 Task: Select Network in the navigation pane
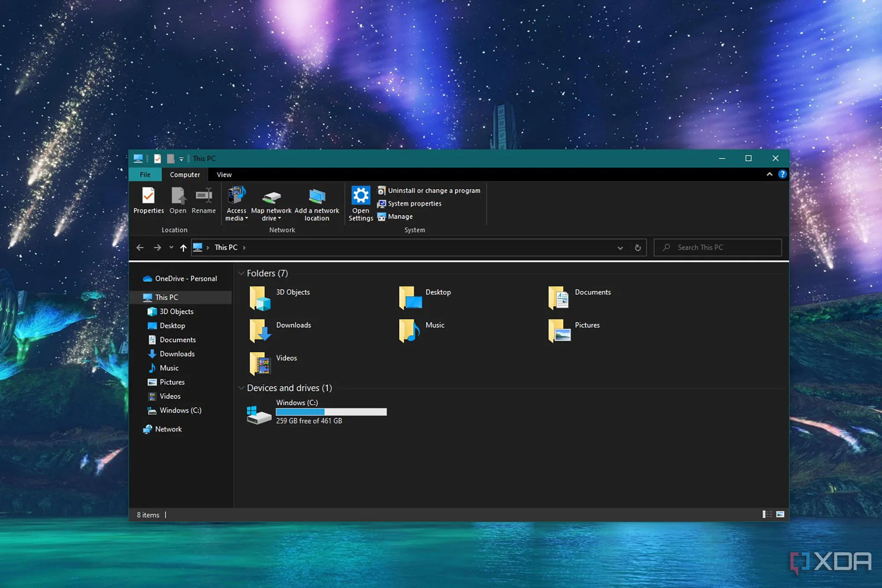(162, 429)
